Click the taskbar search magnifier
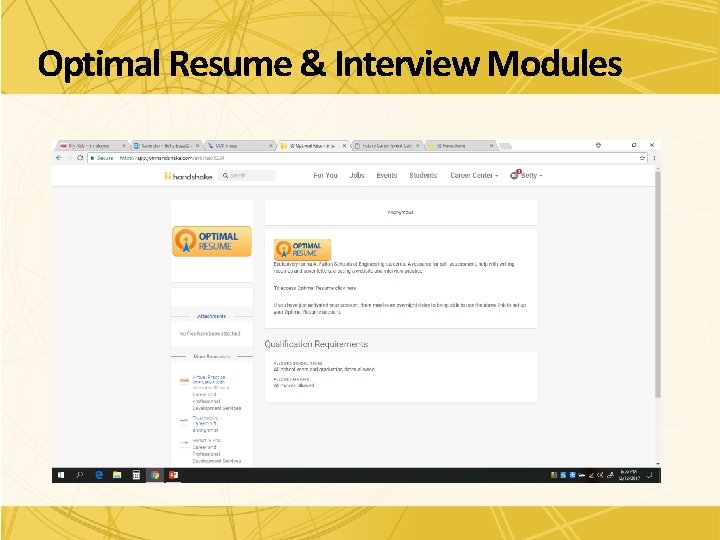The image size is (720, 540). pos(80,475)
